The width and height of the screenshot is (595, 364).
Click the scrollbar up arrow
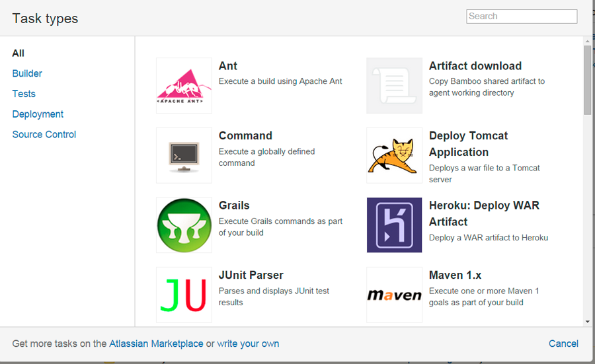(x=588, y=41)
